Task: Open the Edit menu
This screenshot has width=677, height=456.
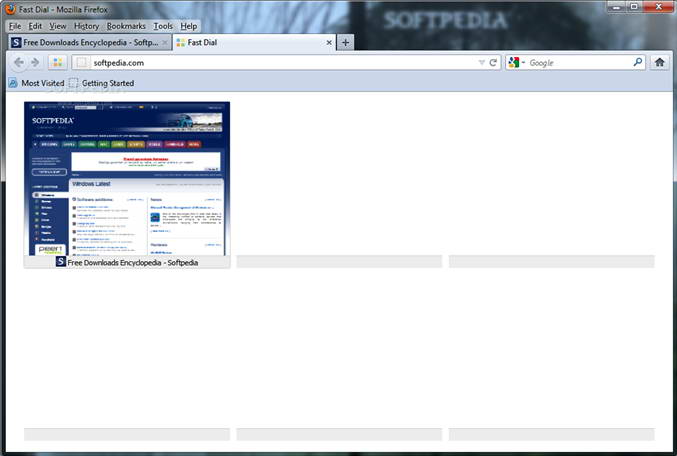Action: pyautogui.click(x=35, y=26)
